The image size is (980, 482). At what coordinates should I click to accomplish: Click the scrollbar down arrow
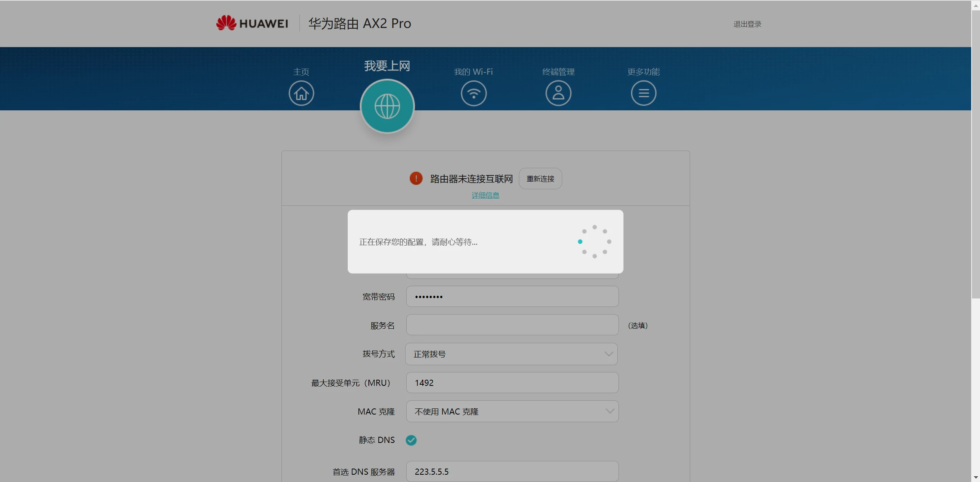coord(975,478)
